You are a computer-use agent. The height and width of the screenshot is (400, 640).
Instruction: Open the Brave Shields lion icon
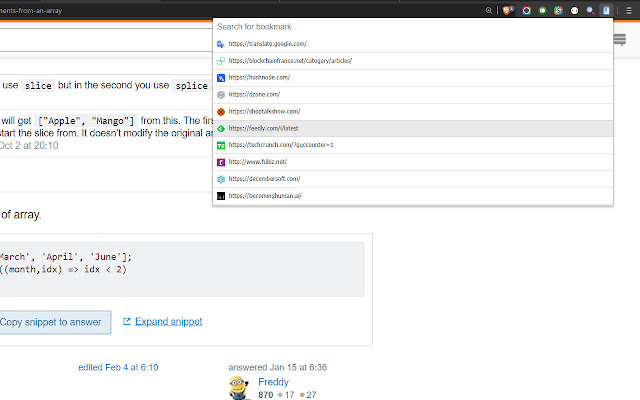click(507, 11)
